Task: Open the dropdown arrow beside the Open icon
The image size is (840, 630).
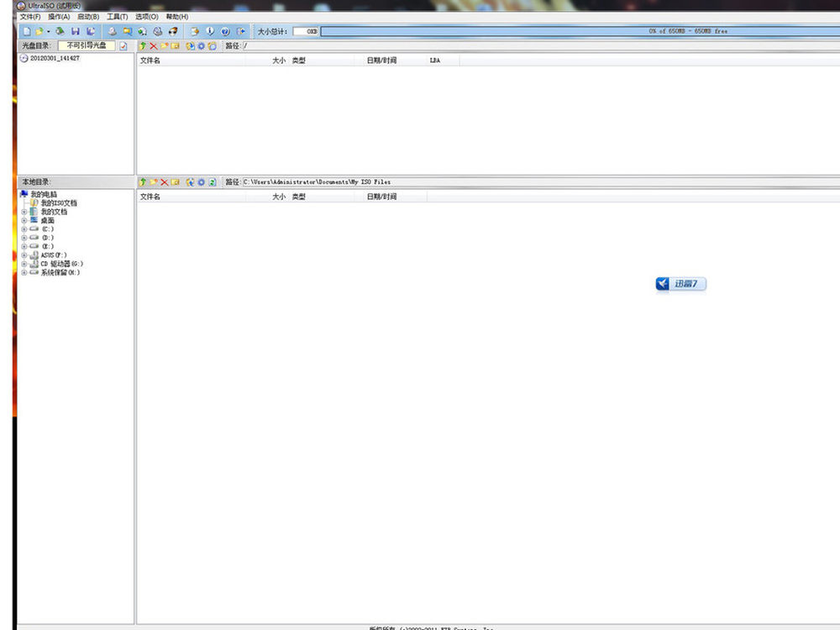Action: pyautogui.click(x=48, y=32)
